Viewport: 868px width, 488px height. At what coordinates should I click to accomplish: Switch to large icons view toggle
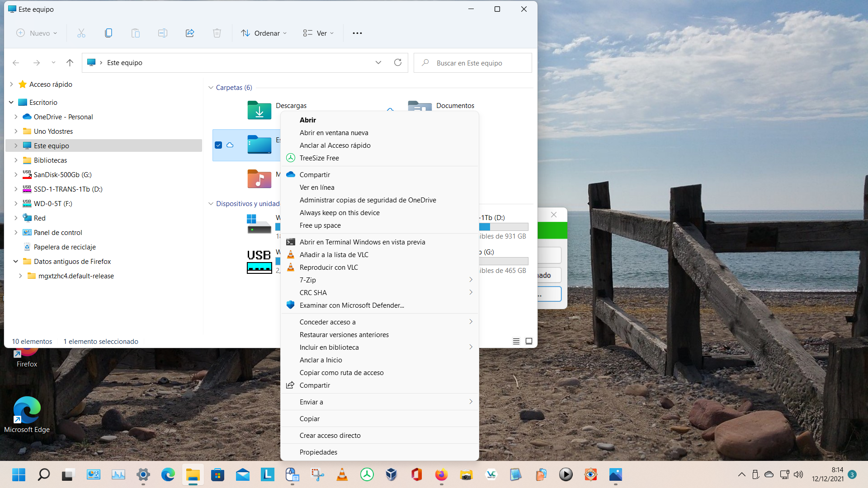[529, 341]
